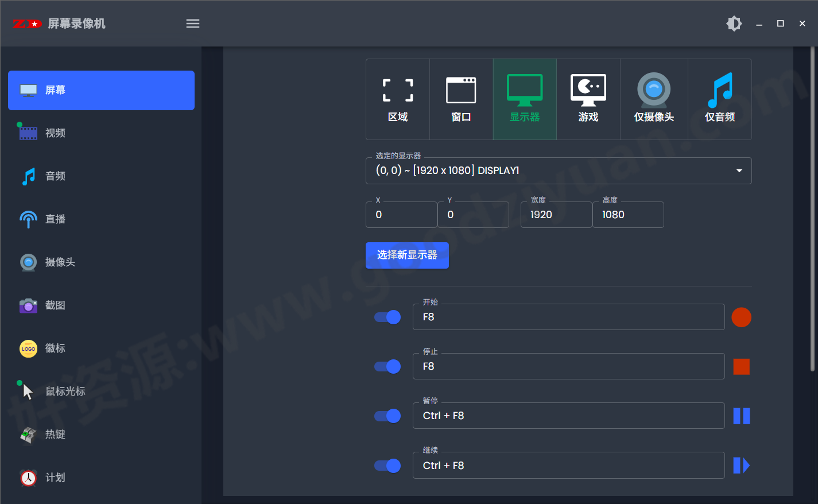Screen dimensions: 818x504
Task: Switch to the 窗口 (window) capture tab
Action: [460, 99]
